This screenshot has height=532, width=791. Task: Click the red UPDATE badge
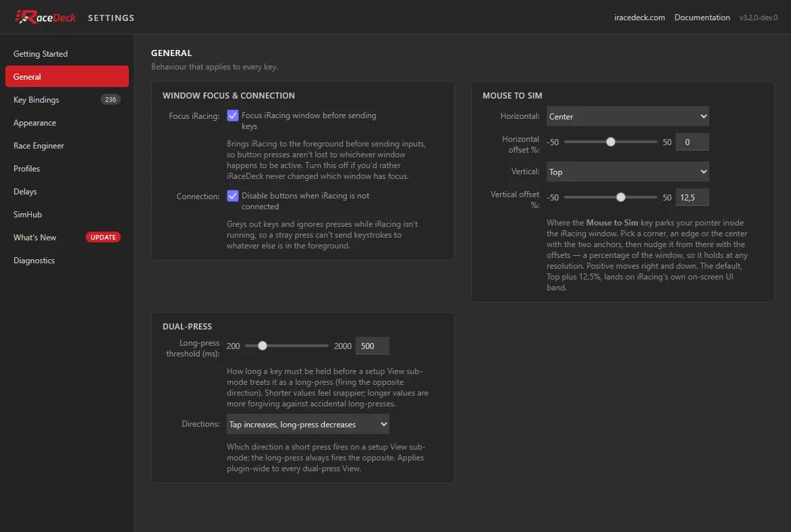tap(103, 237)
